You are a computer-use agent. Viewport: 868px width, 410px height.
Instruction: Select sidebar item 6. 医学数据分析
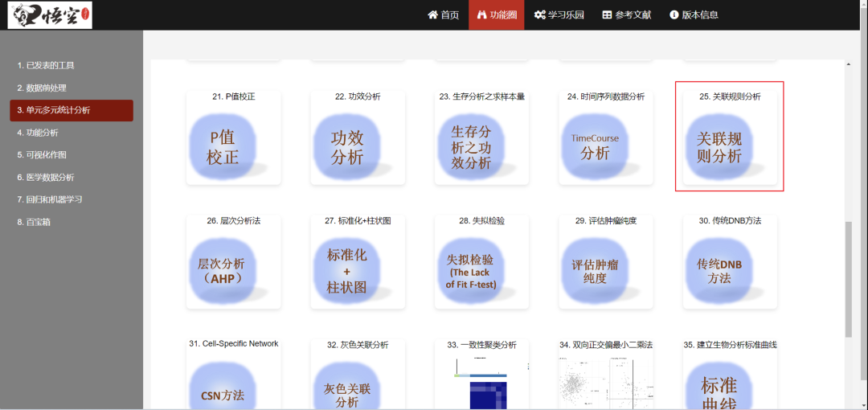click(72, 178)
